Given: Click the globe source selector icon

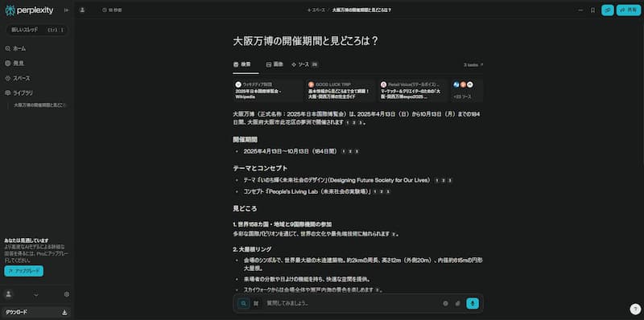Looking at the screenshot, I should (x=445, y=304).
